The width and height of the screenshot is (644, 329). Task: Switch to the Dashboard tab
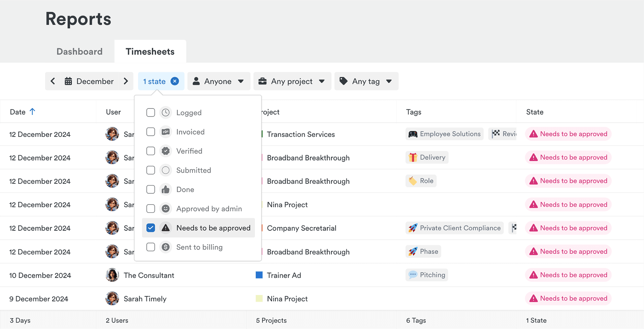[x=79, y=51]
